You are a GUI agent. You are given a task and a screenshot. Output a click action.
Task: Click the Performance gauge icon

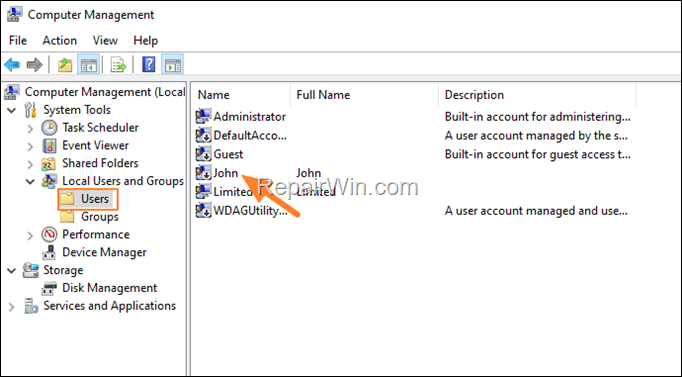pos(49,235)
